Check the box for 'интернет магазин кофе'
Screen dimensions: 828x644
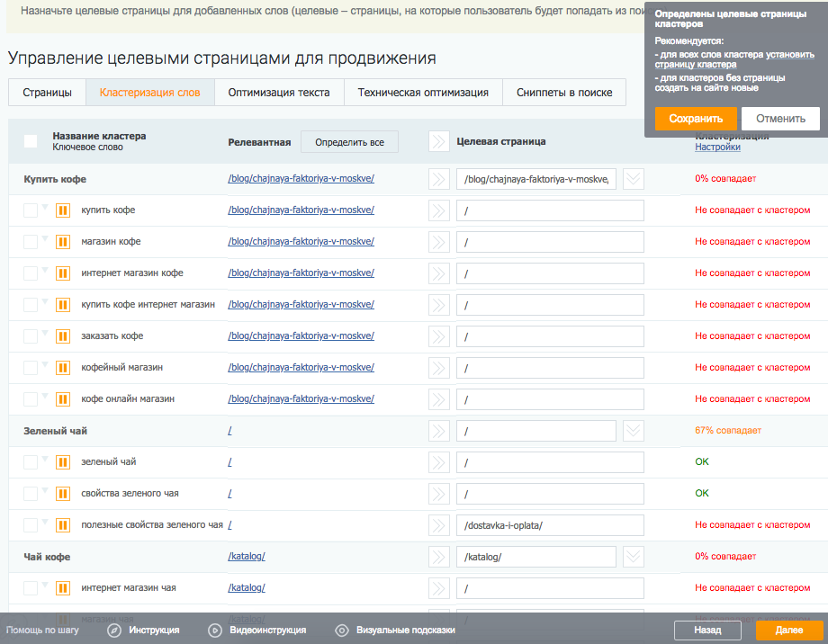(x=31, y=273)
